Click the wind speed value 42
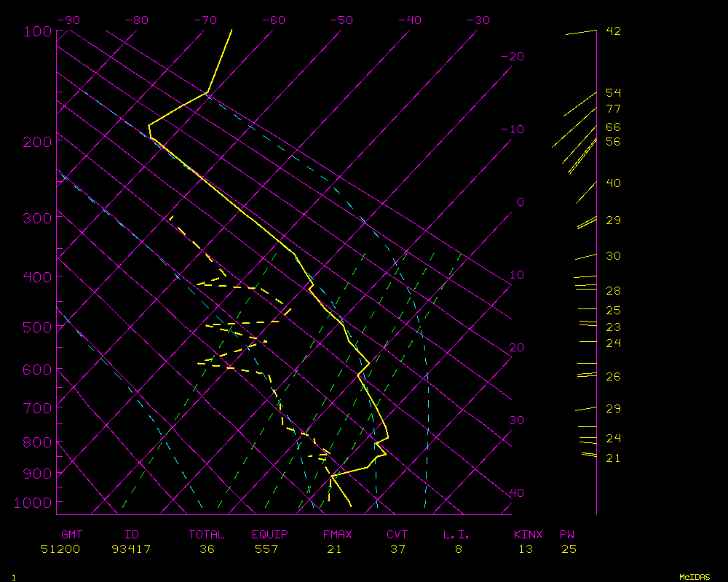Screen dimensions: 728x582 613,31
